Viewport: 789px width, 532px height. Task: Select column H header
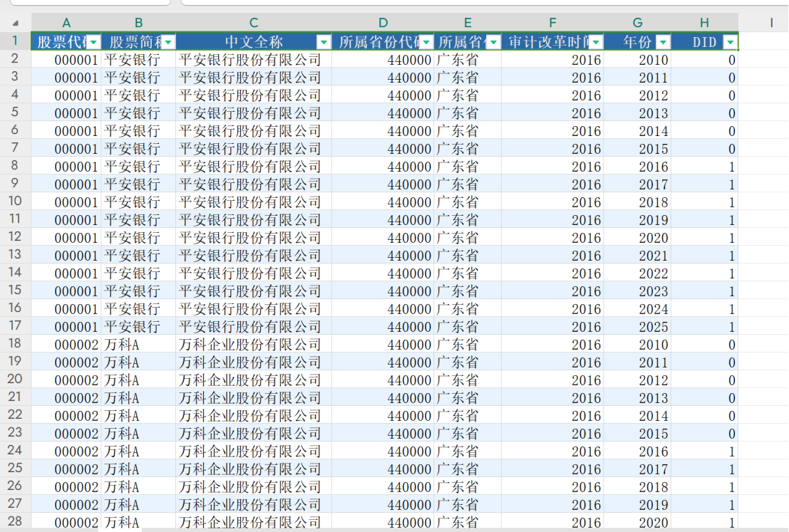click(704, 23)
